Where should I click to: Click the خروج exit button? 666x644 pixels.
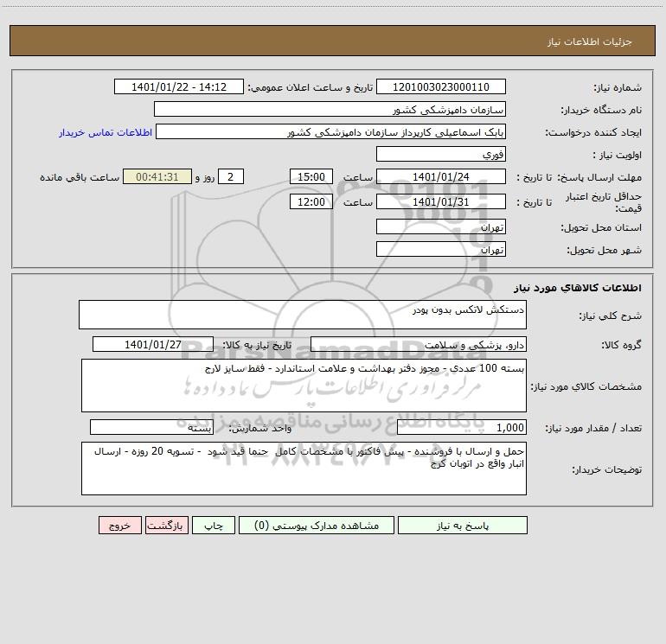coord(119,526)
